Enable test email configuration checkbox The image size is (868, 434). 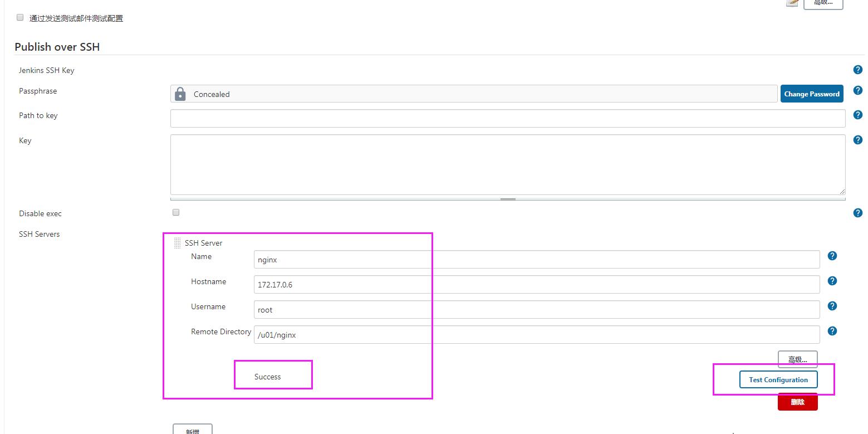pyautogui.click(x=20, y=17)
